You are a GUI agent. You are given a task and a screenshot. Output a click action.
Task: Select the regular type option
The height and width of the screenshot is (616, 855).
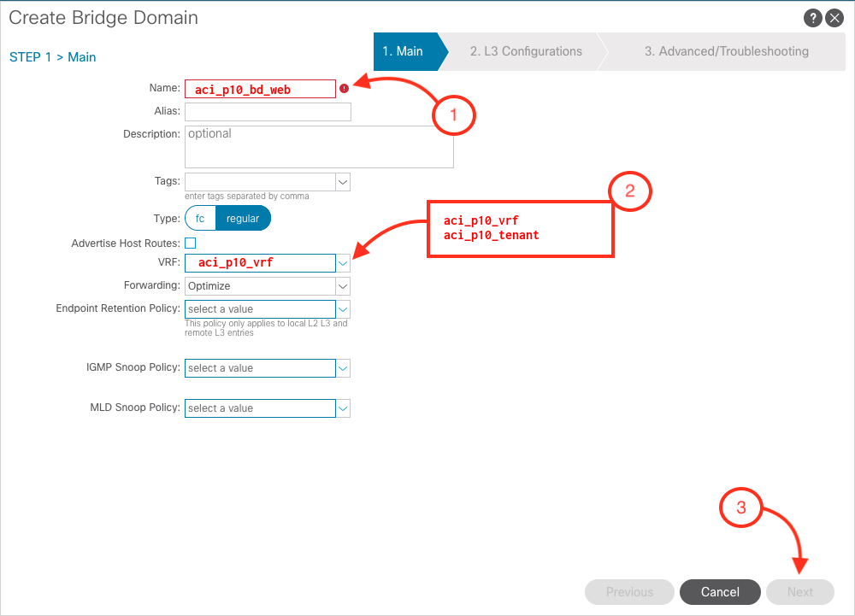(x=243, y=218)
